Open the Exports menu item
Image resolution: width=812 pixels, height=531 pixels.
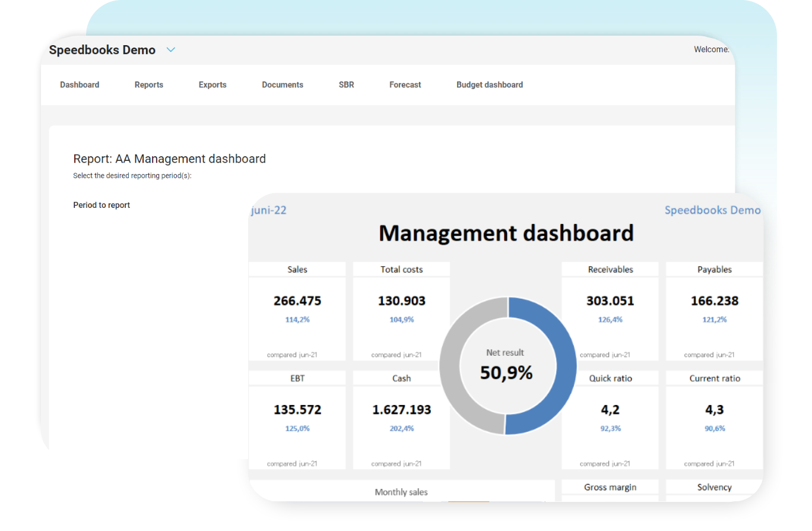click(212, 85)
